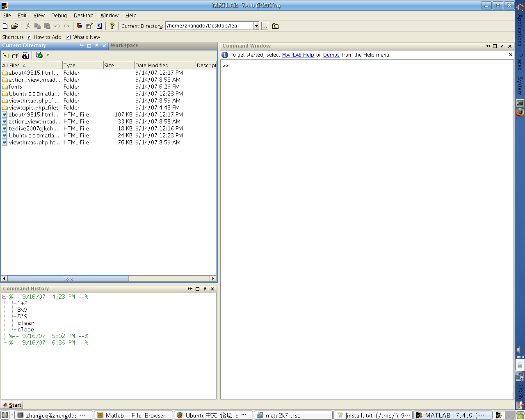Switch to the Workspace tab
The height and width of the screenshot is (420, 525).
click(124, 46)
